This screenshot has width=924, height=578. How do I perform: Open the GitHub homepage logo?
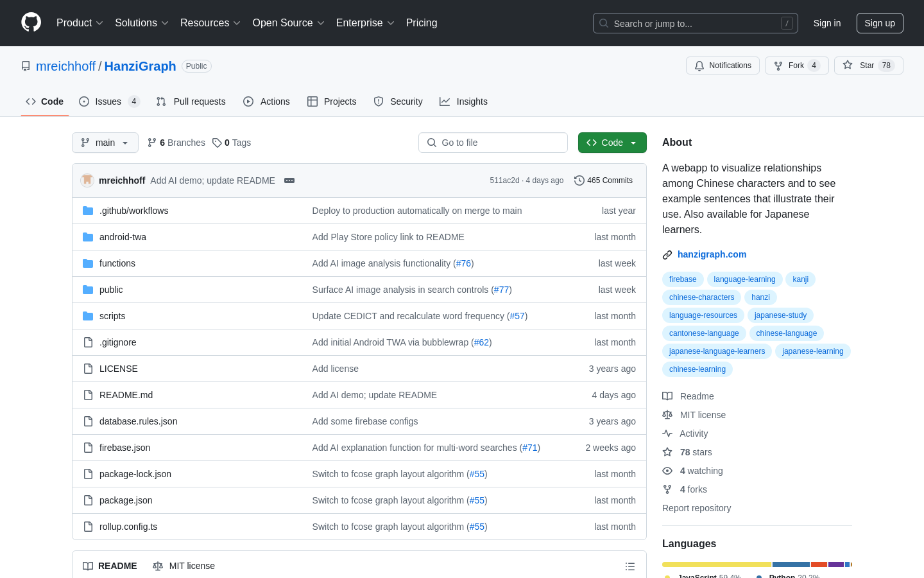pos(31,22)
